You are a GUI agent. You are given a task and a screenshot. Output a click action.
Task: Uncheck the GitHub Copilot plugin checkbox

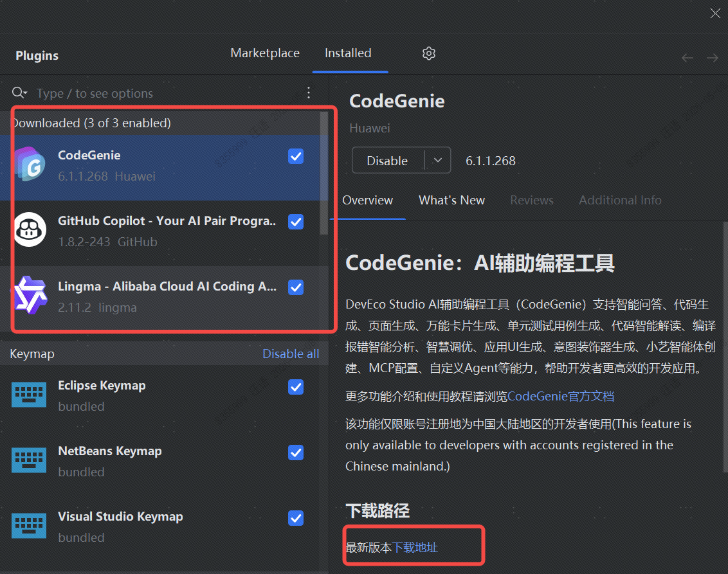click(296, 222)
